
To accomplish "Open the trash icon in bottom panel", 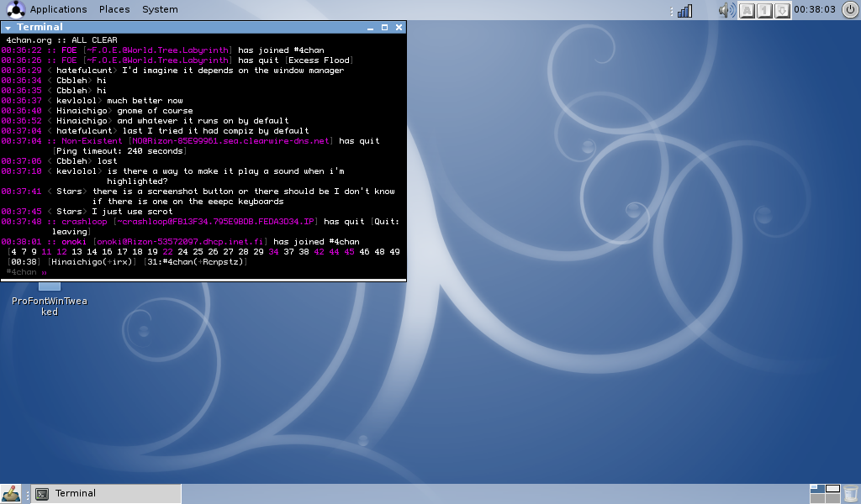I will 850,494.
